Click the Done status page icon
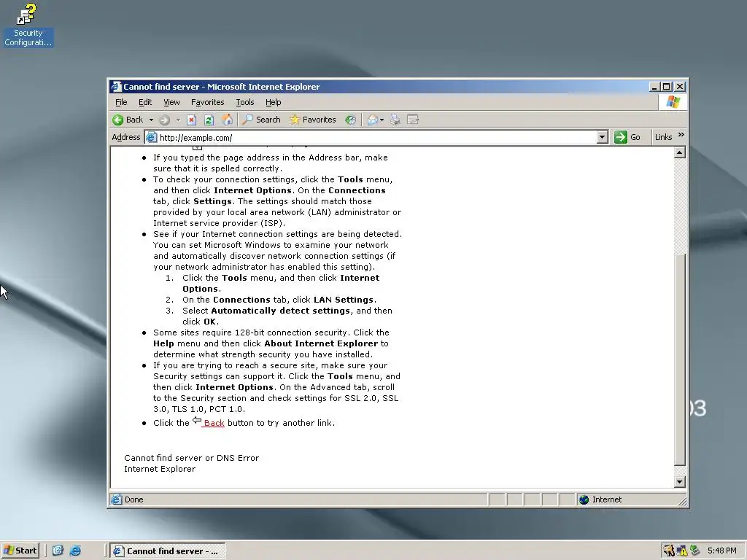The width and height of the screenshot is (747, 560). click(116, 499)
